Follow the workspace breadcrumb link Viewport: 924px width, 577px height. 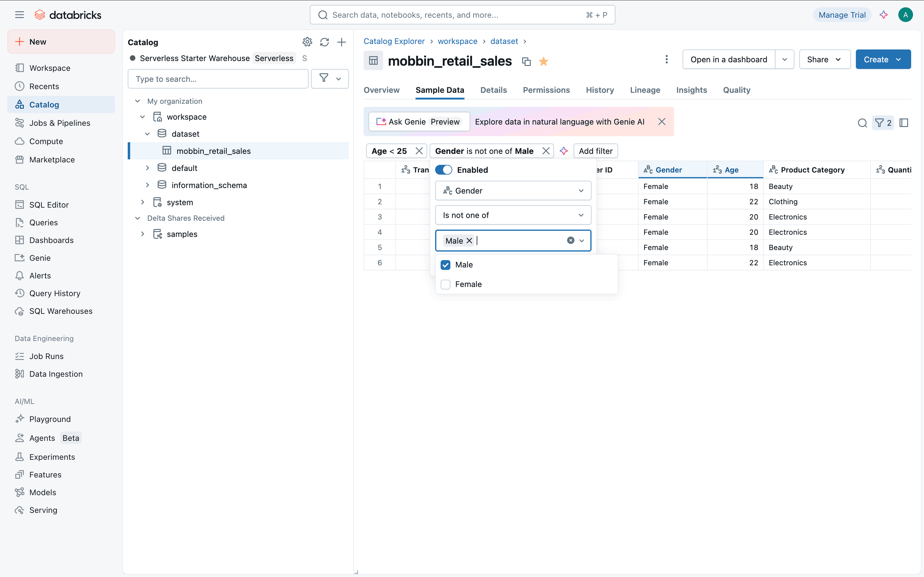[x=457, y=41]
